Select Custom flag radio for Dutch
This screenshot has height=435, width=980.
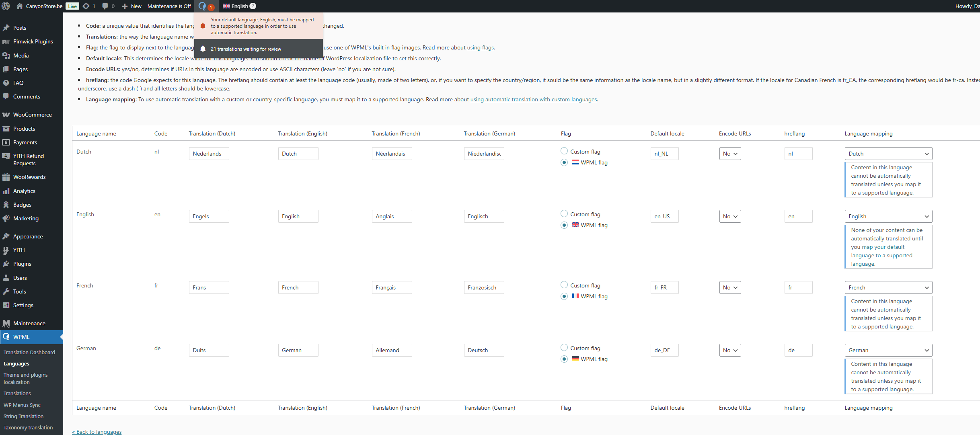tap(564, 151)
